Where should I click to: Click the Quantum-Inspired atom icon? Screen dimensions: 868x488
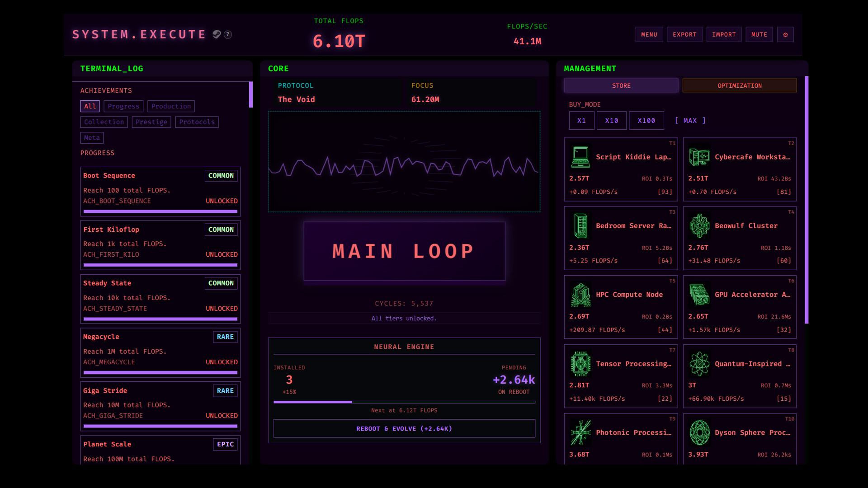tap(699, 363)
